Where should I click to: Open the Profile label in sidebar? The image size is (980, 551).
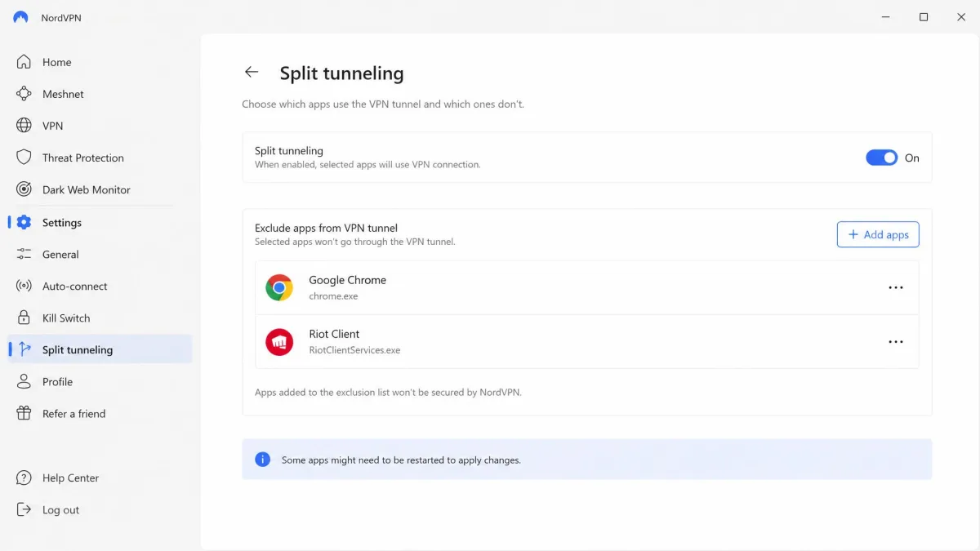pyautogui.click(x=57, y=381)
